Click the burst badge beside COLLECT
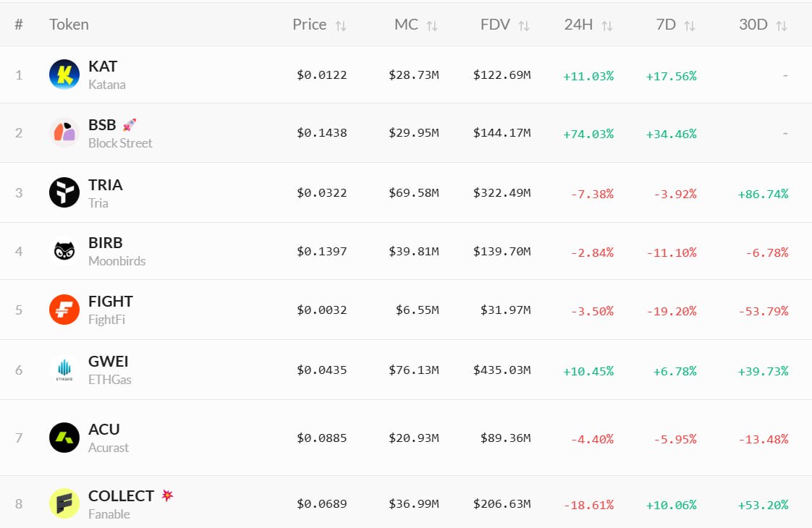Viewport: 812px width, 528px height. [167, 495]
